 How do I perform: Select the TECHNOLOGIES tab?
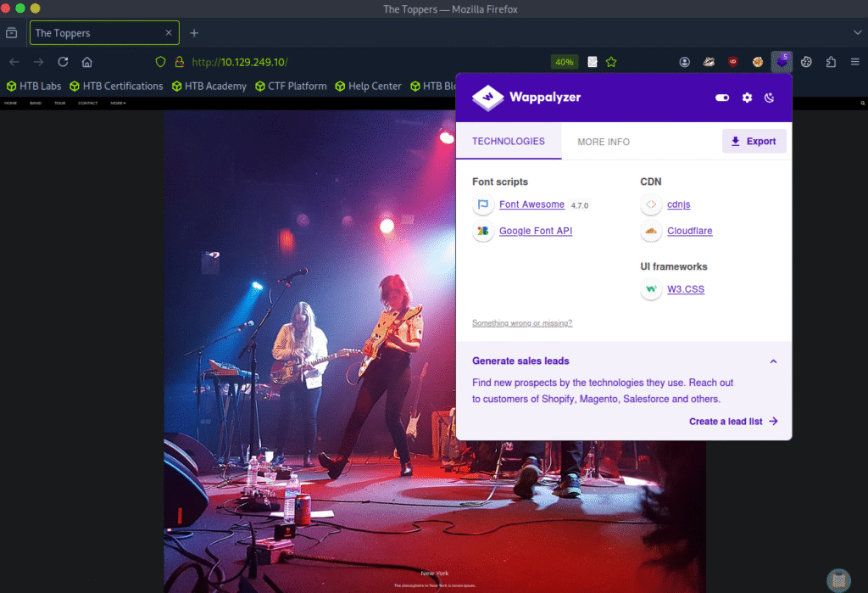tap(509, 142)
